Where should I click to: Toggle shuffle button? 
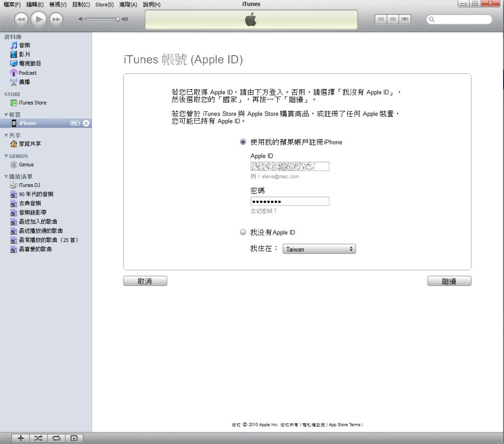pos(38,438)
